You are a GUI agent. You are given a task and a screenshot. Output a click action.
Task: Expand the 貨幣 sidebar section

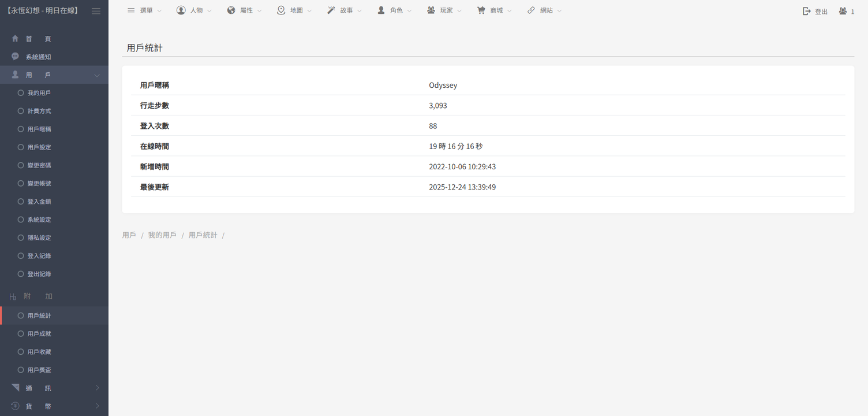pos(97,406)
